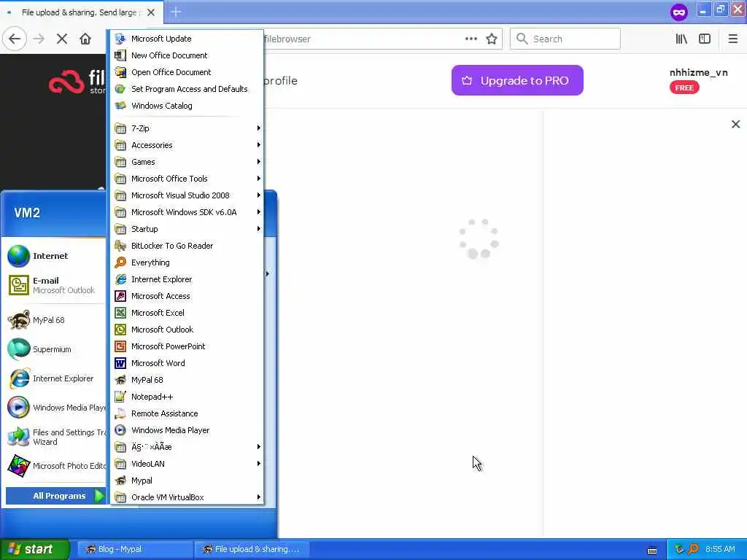Click the nhhizme_vn username

coord(698,72)
